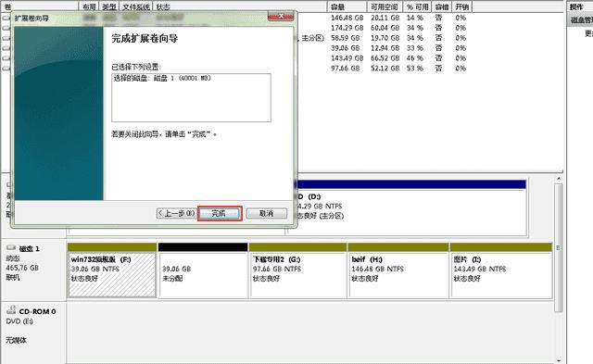Sort by the 容量 column header

click(x=347, y=6)
